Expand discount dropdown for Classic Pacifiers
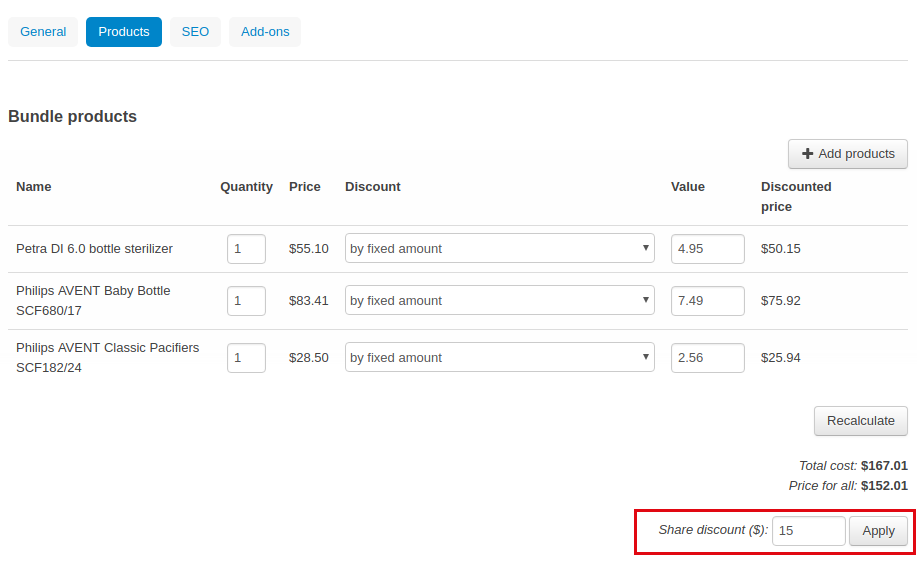This screenshot has height=576, width=917. [499, 357]
